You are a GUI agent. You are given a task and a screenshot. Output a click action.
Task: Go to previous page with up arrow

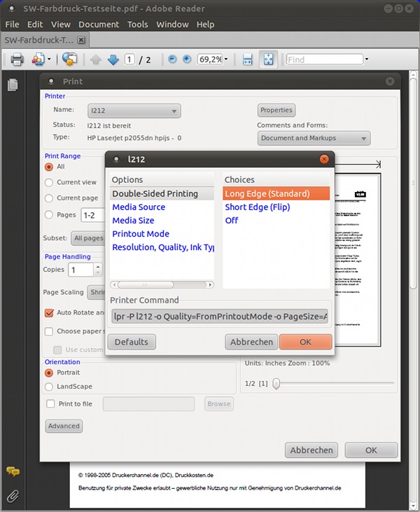pos(96,60)
